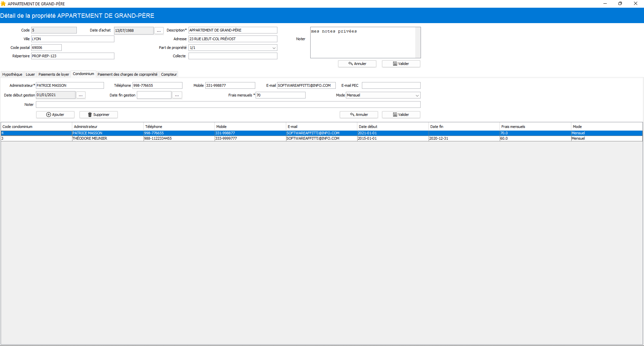This screenshot has height=346, width=644.
Task: Click the Date début column header
Action: [393, 127]
